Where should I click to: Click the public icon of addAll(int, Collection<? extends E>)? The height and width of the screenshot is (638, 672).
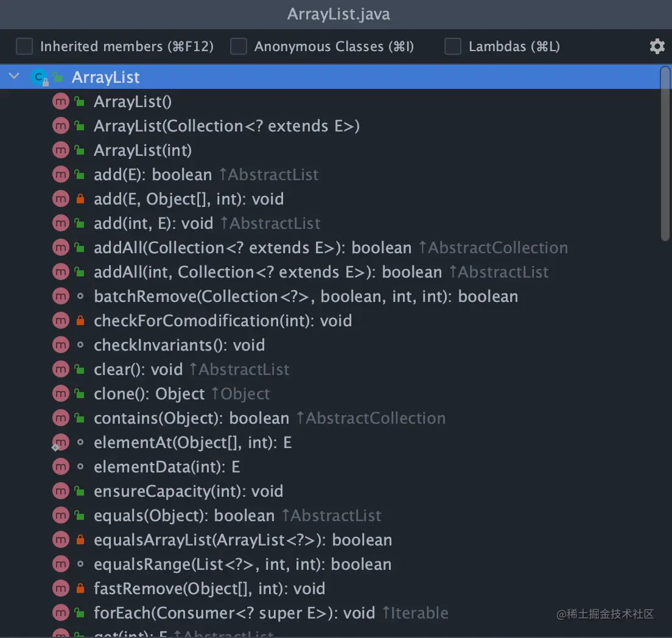pyautogui.click(x=79, y=272)
